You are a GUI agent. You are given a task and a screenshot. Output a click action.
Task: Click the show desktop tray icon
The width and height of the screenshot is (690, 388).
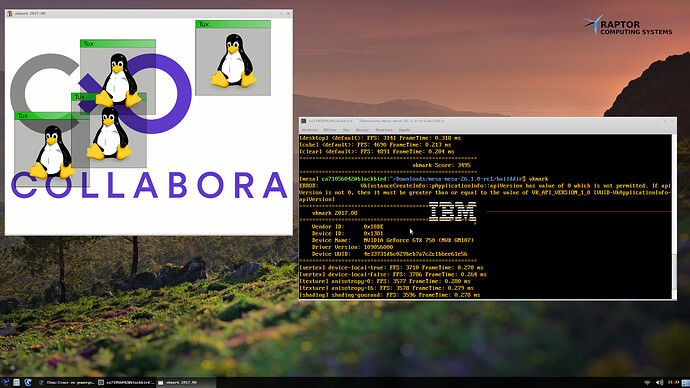[x=686, y=382]
